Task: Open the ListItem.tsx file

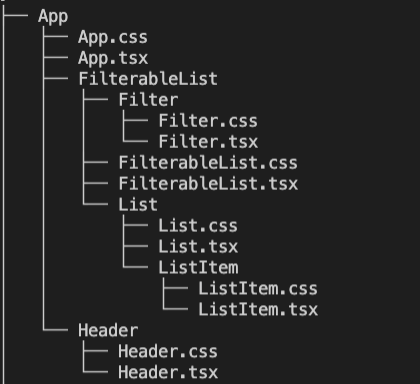Action: 258,310
